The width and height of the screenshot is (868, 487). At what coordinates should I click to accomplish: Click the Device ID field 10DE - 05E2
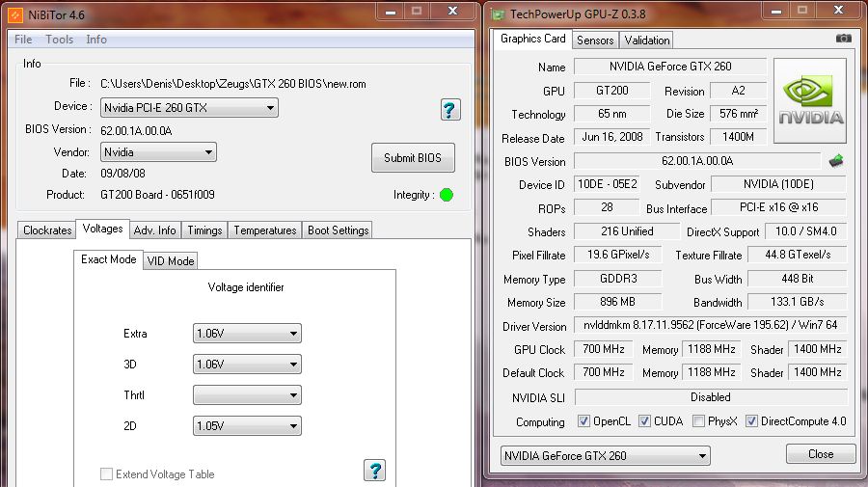pyautogui.click(x=607, y=184)
